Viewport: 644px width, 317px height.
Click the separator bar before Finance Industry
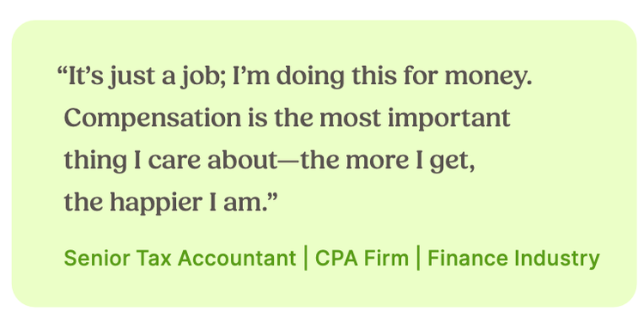point(418,258)
